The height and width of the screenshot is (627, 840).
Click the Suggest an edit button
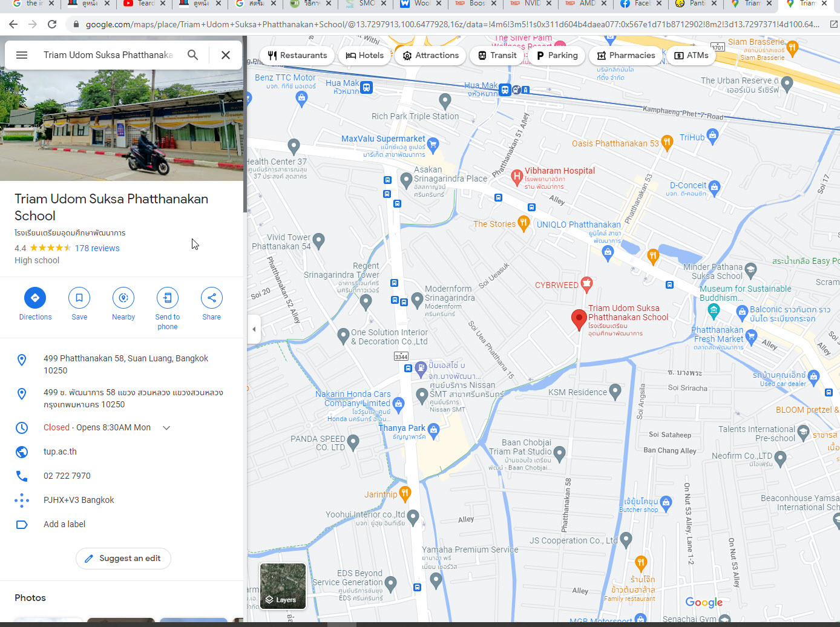tap(123, 559)
